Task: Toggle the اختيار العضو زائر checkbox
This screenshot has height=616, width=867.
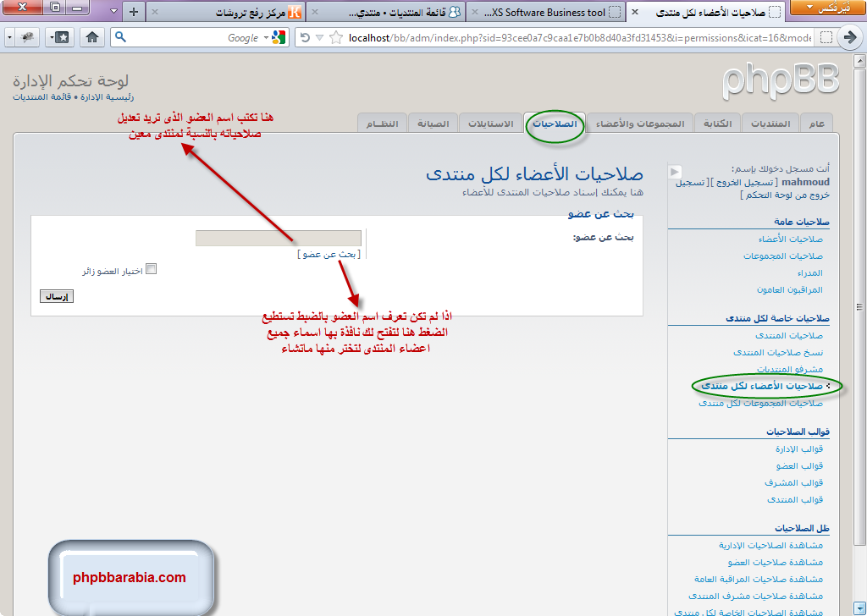Action: [x=151, y=268]
